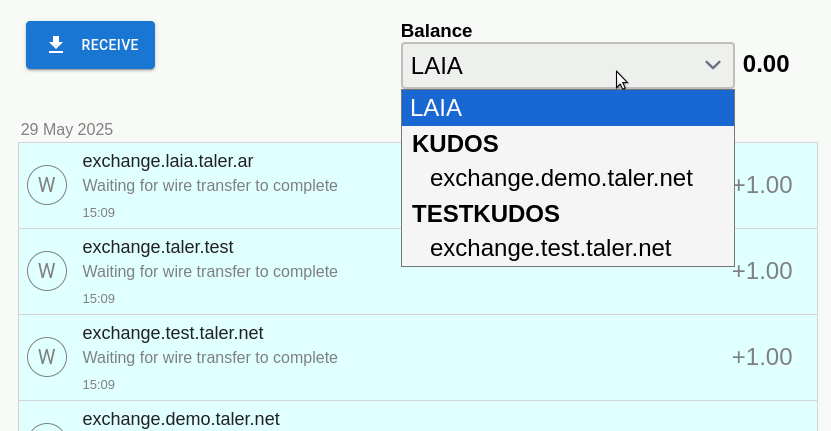Click the wire transfer status under exchange.taler.test

coord(209,271)
